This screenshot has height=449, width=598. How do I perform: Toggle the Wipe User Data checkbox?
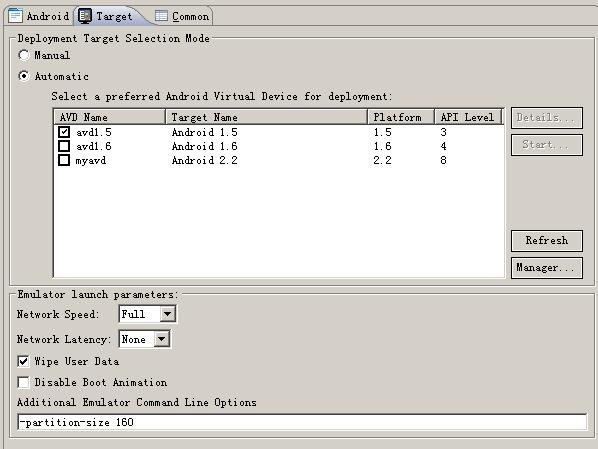pos(23,361)
